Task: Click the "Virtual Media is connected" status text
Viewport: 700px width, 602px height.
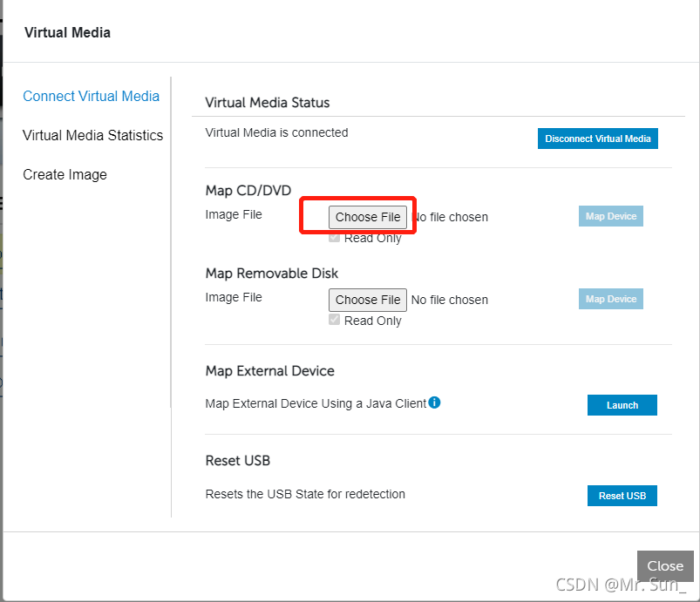Action: tap(276, 133)
